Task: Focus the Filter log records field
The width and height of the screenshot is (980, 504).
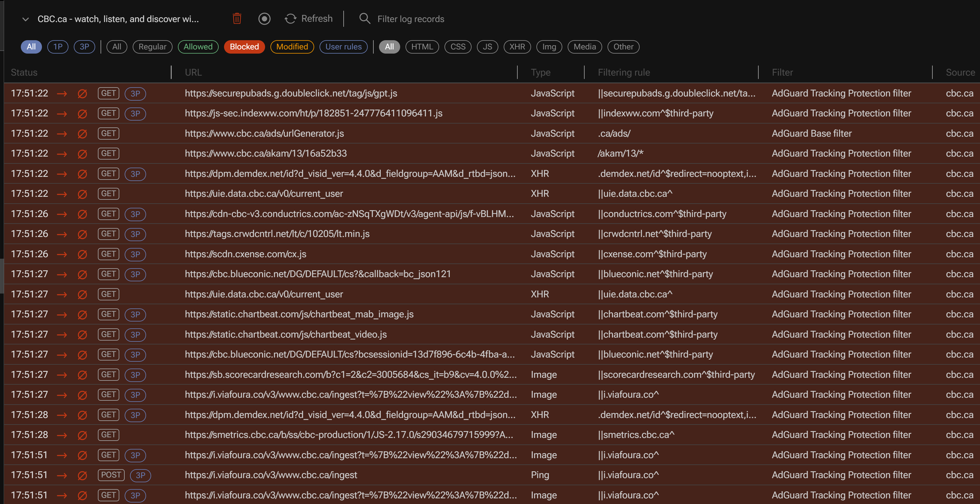Action: [411, 19]
